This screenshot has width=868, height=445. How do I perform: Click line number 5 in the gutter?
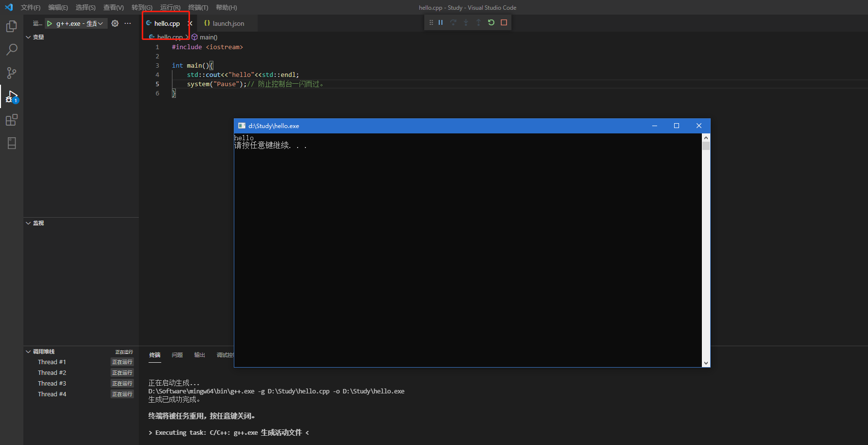(x=157, y=84)
